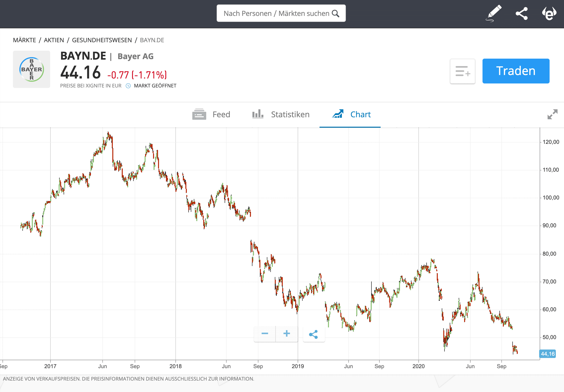Click the share icon in top bar

522,13
